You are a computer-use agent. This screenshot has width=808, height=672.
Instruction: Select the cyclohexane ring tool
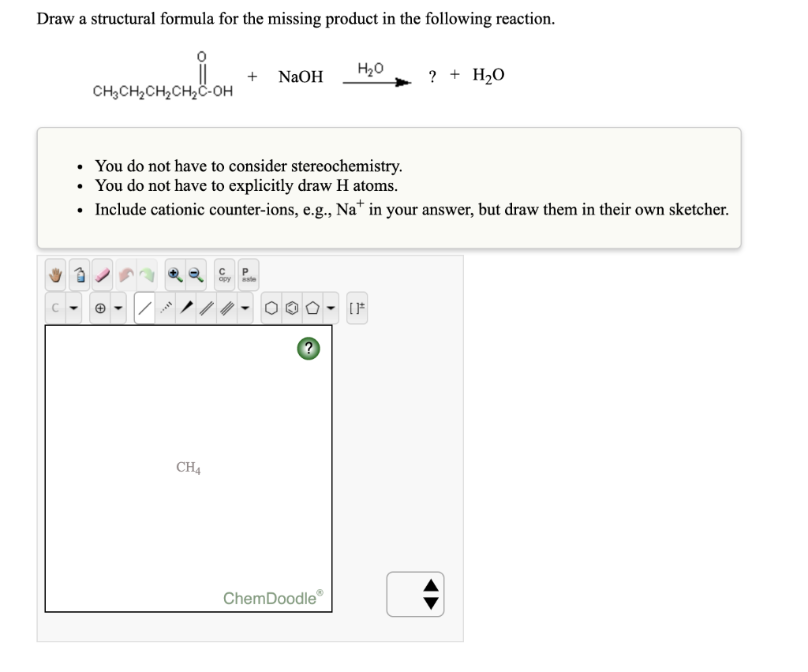[x=271, y=308]
